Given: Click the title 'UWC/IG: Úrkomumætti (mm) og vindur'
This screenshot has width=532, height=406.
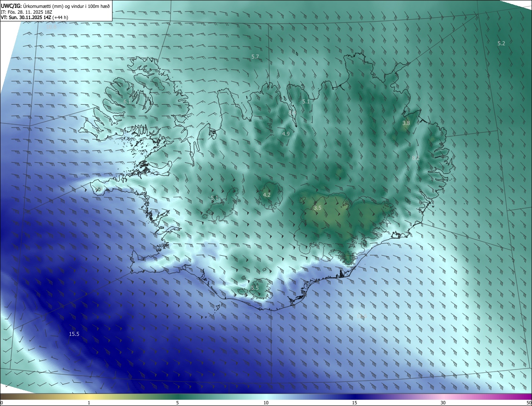Looking at the screenshot, I should (55, 5).
